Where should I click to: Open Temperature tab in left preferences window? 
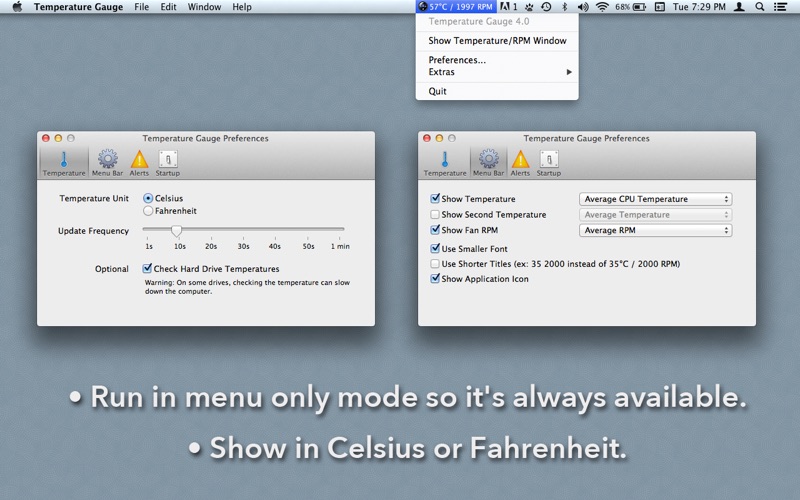63,162
